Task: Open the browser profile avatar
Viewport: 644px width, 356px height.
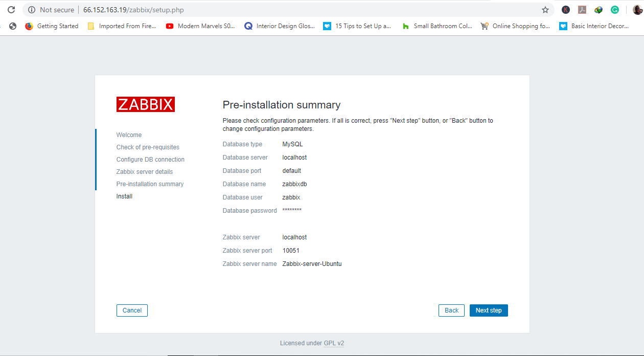Action: click(637, 10)
